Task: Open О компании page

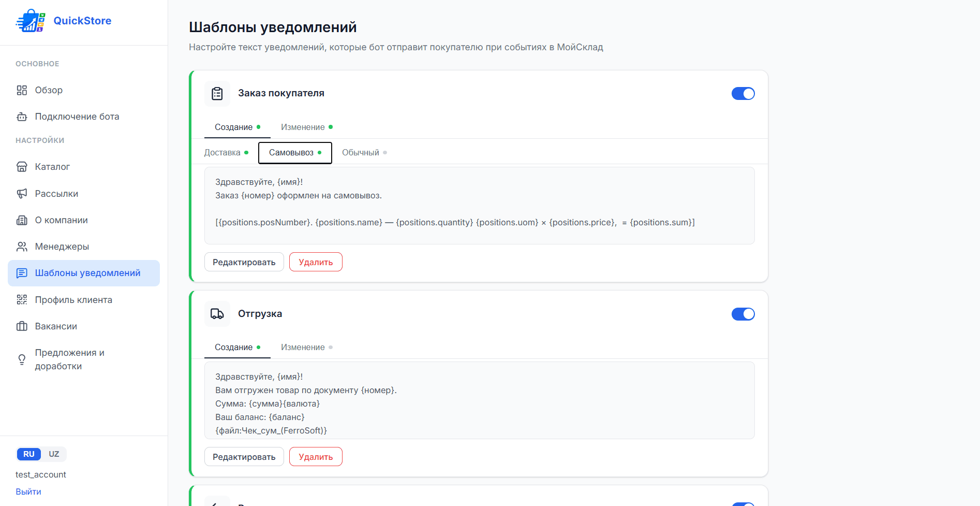Action: coord(84,220)
